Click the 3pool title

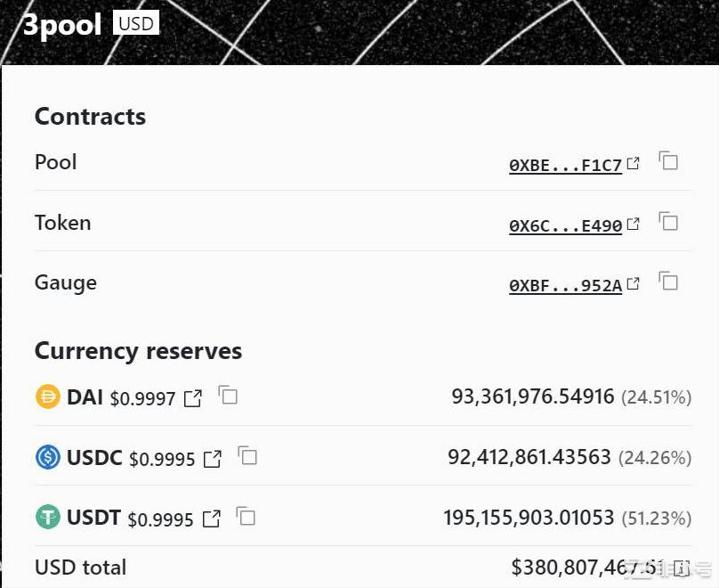tap(62, 25)
